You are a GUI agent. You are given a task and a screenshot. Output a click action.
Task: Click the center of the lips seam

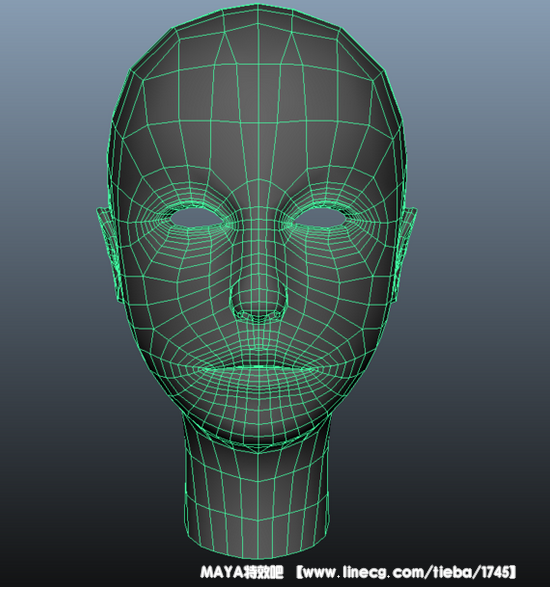[258, 368]
